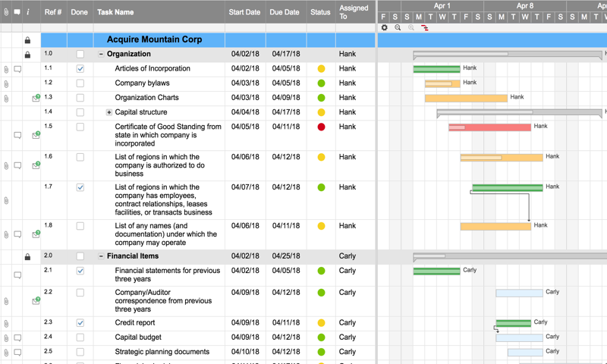The height and width of the screenshot is (364, 607).
Task: Click the update request icon on row 1.3
Action: [x=36, y=98]
